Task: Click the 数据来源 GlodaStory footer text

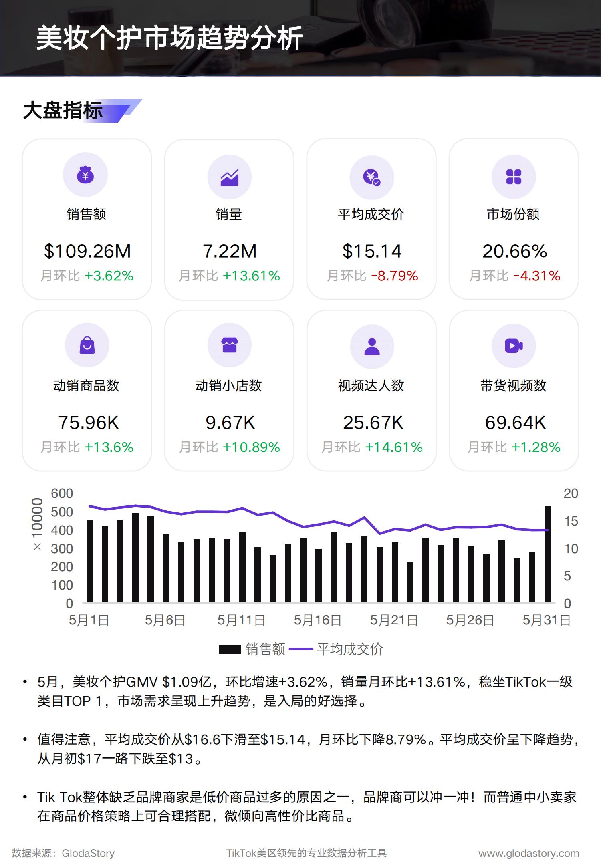Action: pos(63,853)
